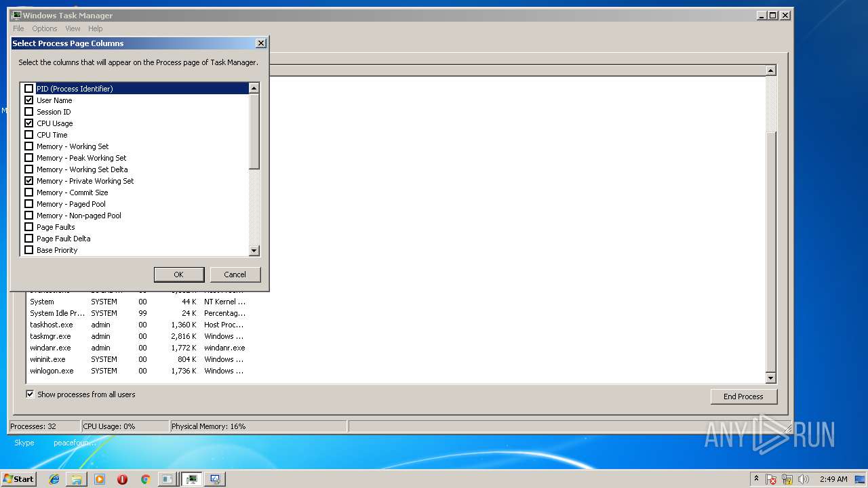
Task: Enable Memory - Non-paged Pool column
Action: coord(29,216)
